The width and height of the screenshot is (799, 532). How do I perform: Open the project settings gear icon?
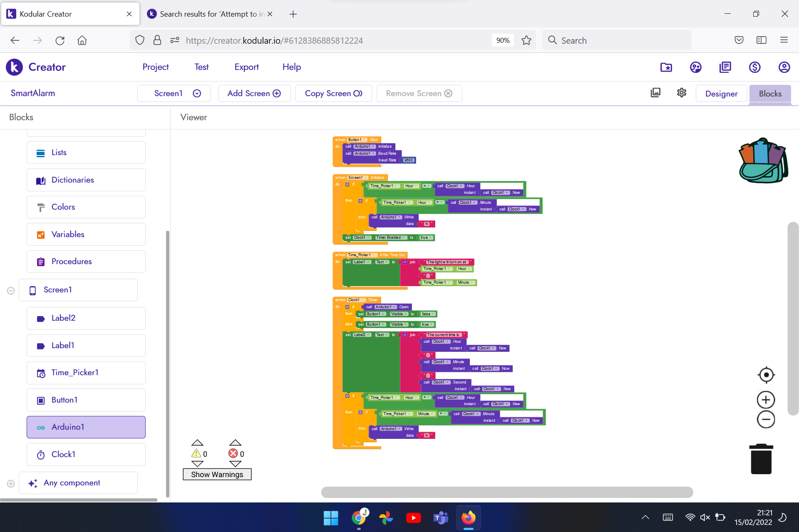(x=681, y=93)
